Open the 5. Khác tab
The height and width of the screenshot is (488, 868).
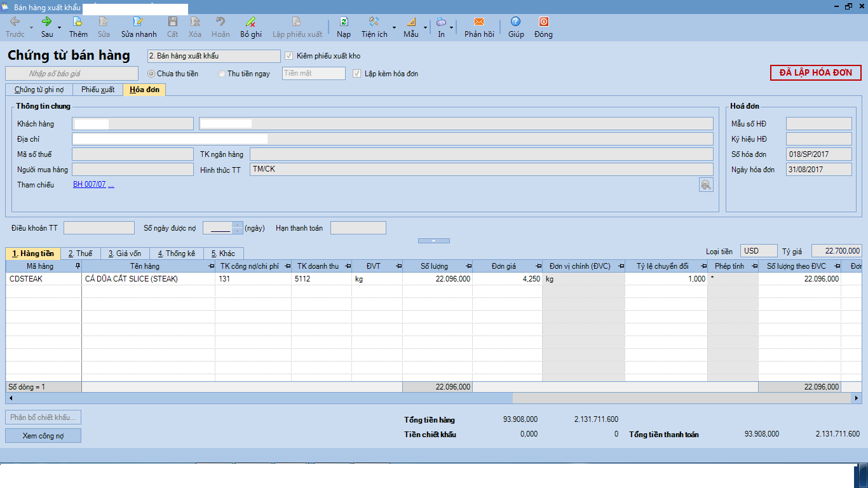pyautogui.click(x=224, y=254)
